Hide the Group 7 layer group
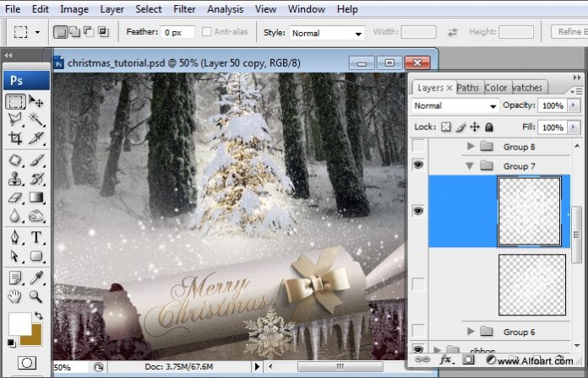 418,165
